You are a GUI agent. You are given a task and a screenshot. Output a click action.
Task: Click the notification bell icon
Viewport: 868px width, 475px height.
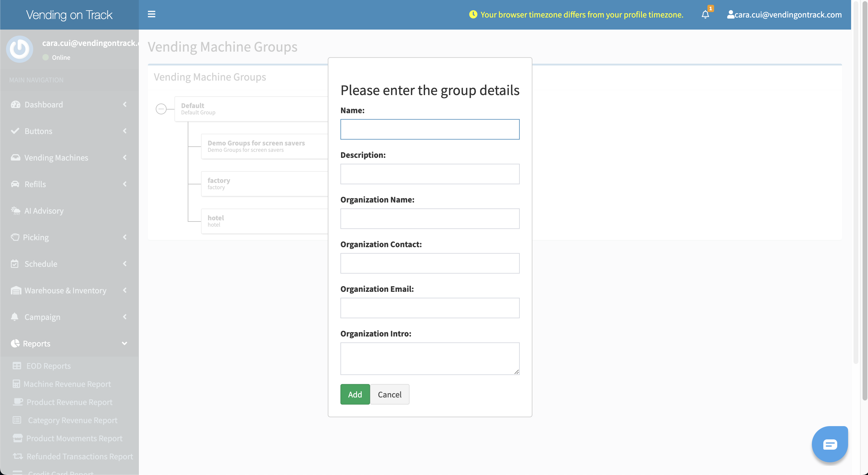click(705, 14)
